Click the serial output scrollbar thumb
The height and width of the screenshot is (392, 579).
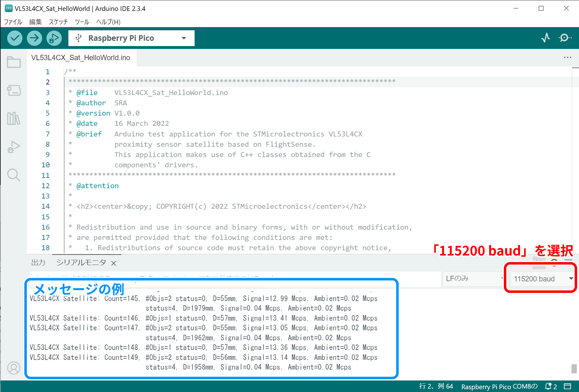click(x=574, y=368)
